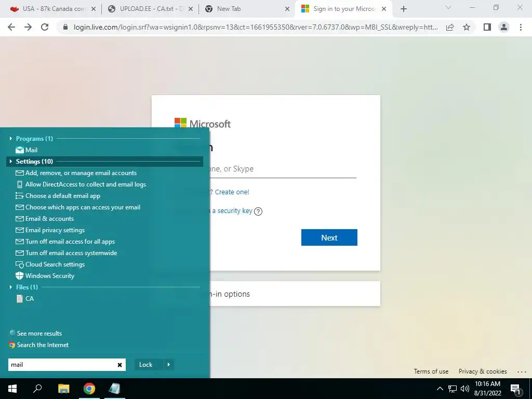Click the Next button
532x399 pixels.
(329, 237)
